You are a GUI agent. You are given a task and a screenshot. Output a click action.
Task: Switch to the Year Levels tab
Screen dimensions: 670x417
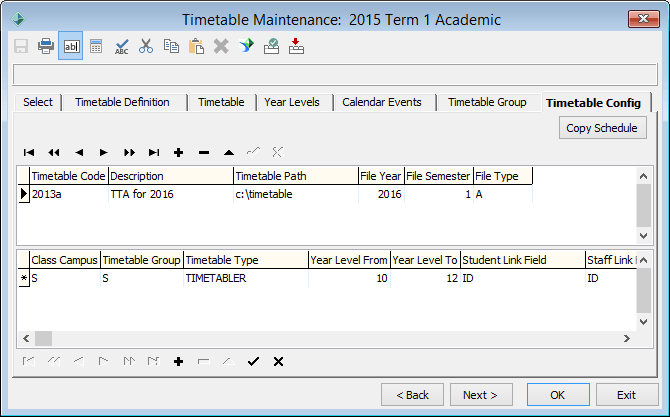292,103
